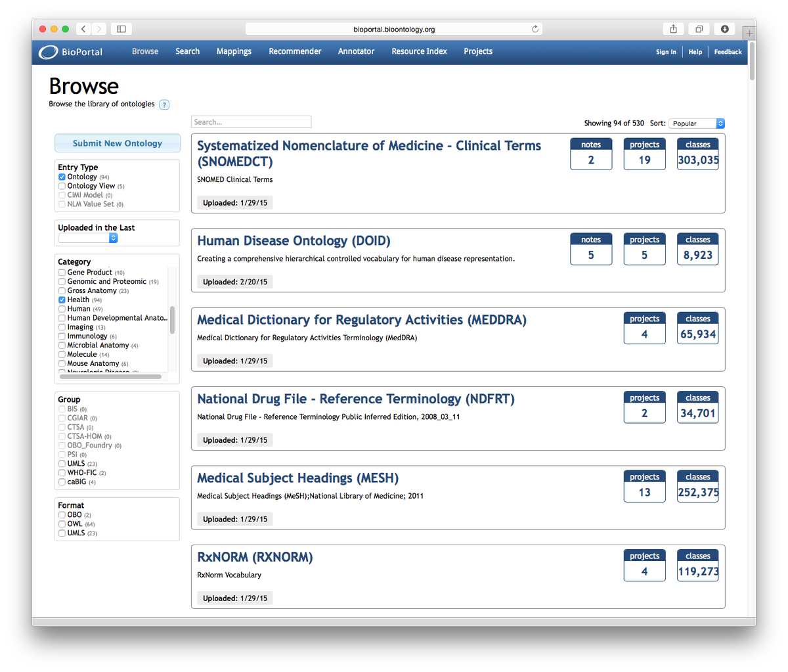Viewport: 788px width, 672px height.
Task: Click the DOID 'Uploaded: 2/20/15' label
Action: point(235,282)
